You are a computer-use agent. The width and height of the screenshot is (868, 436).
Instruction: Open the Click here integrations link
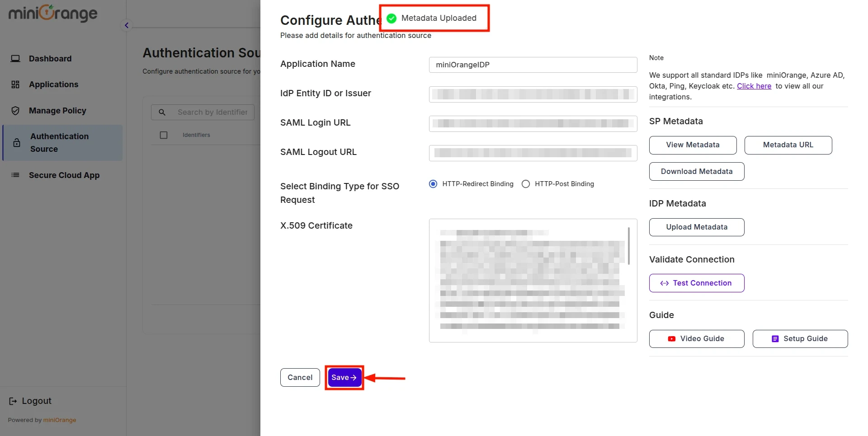pos(754,86)
